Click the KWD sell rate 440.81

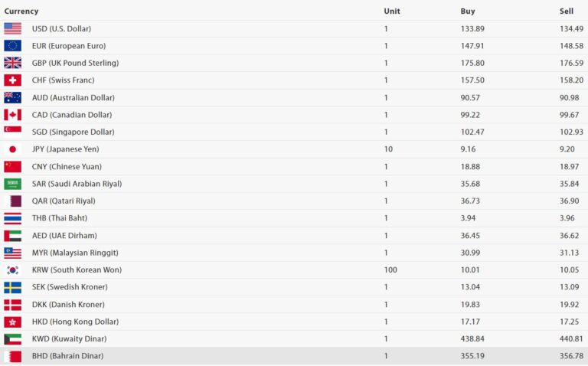click(x=571, y=339)
